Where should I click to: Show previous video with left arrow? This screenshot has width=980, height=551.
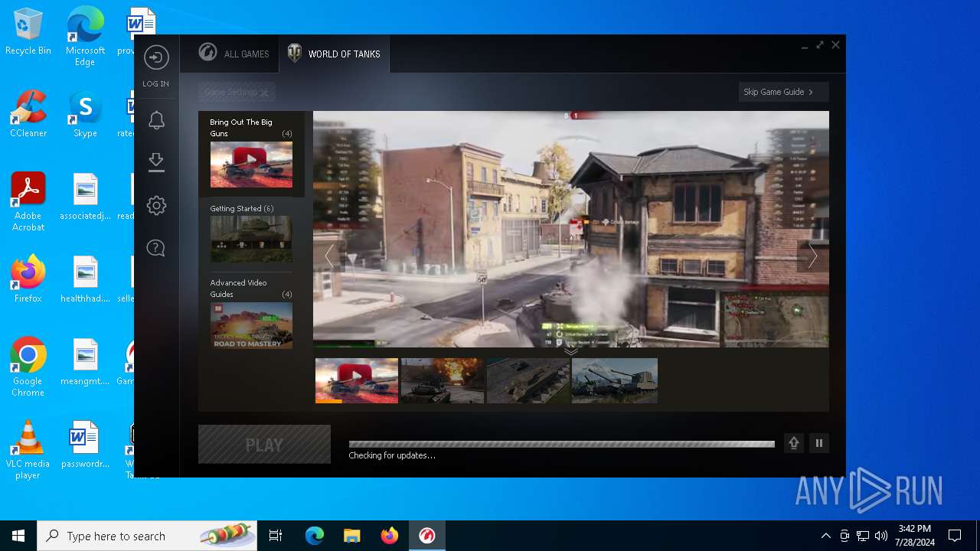[328, 256]
